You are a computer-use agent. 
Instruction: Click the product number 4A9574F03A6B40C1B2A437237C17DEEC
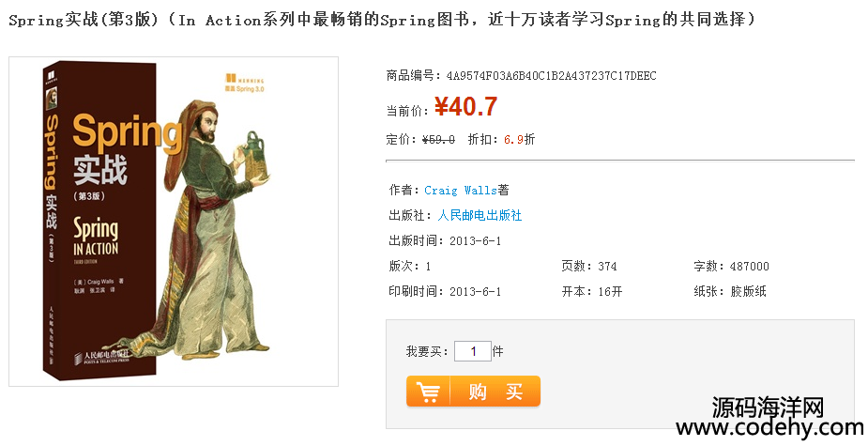[552, 76]
